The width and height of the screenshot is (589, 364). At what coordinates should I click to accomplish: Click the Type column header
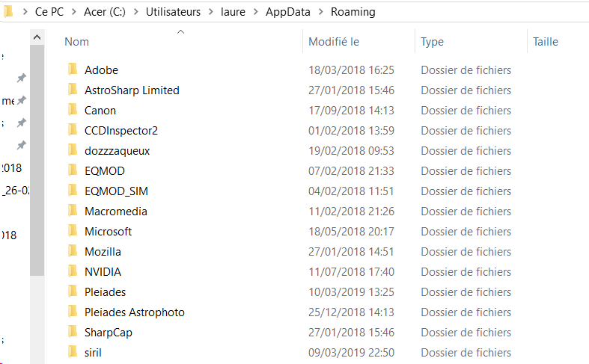point(432,42)
